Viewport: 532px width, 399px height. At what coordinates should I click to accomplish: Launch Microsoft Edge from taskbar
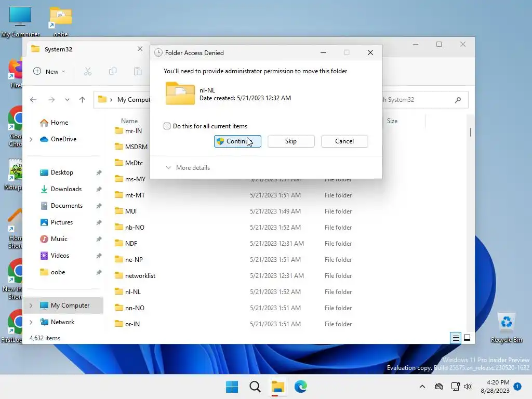[x=301, y=387]
